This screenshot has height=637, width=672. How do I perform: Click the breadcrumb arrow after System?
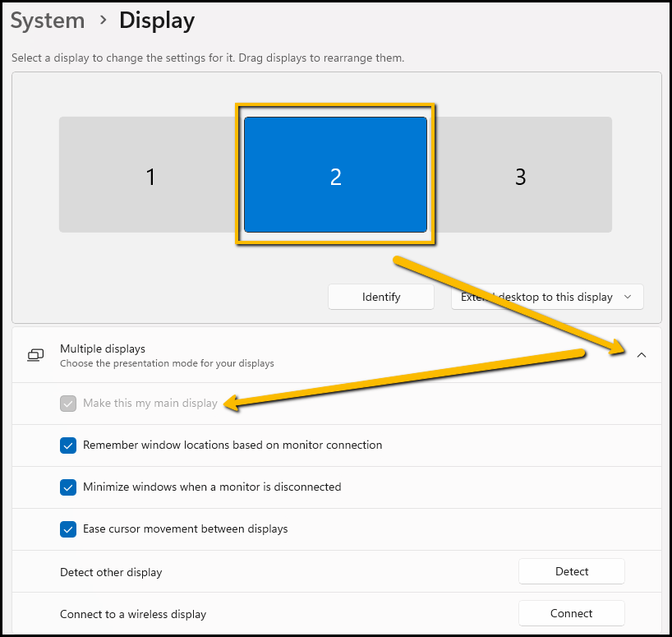point(103,20)
